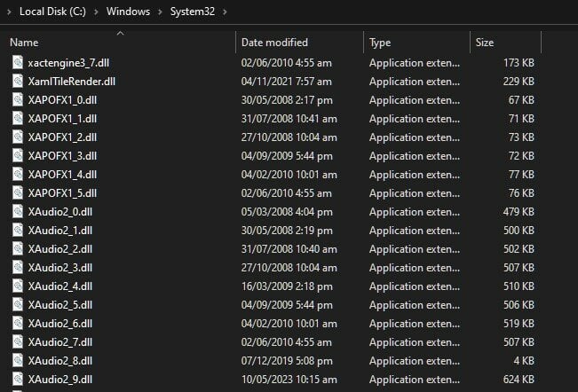The width and height of the screenshot is (578, 392).
Task: Click the 519 KB size value
Action: click(519, 323)
